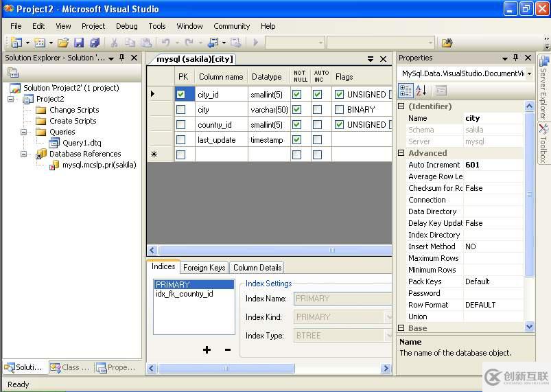Screen dimensions: 551x392
Task: Collapse the Advanced properties section
Action: (401, 153)
